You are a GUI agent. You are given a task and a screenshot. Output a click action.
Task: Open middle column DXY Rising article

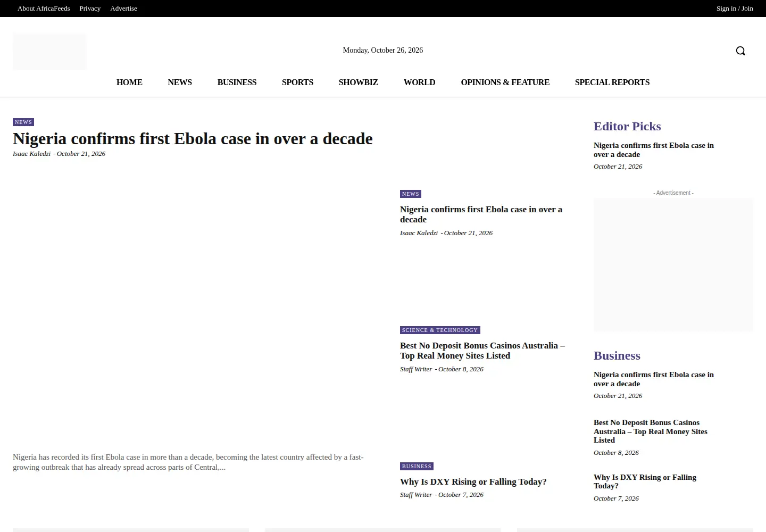pyautogui.click(x=473, y=482)
